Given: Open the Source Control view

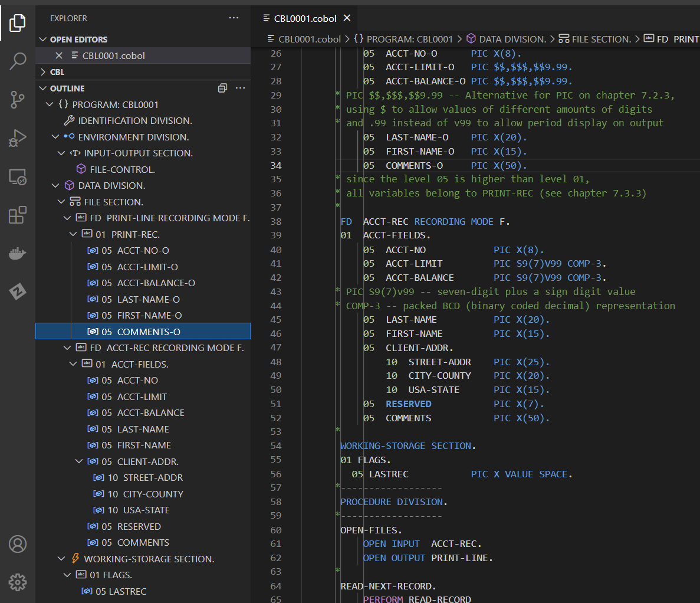Looking at the screenshot, I should pos(18,100).
